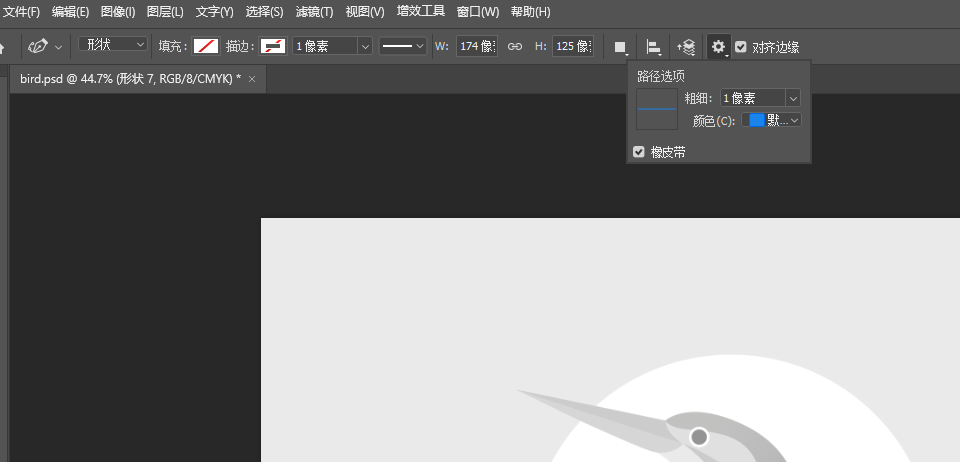Viewport: 960px width, 462px height.
Task: Open the 编辑(E) menu
Action: coord(70,12)
